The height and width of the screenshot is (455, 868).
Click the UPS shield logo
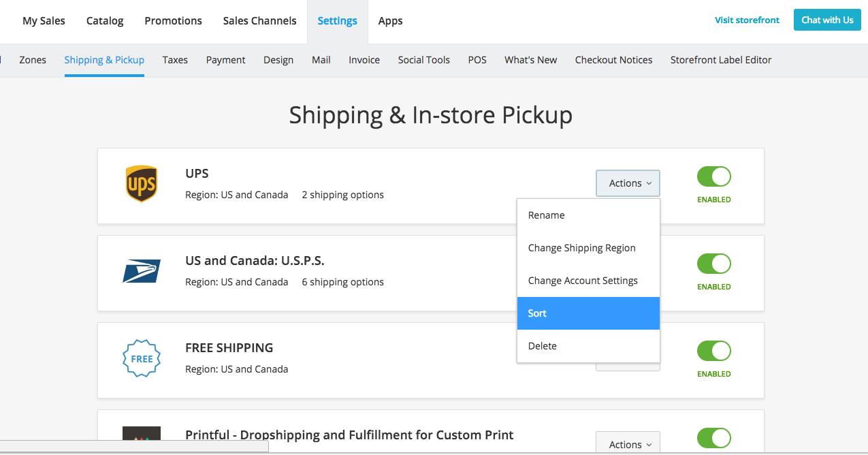click(142, 184)
